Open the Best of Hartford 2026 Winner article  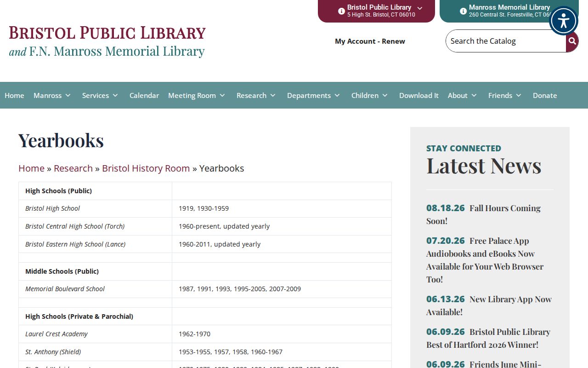point(488,338)
